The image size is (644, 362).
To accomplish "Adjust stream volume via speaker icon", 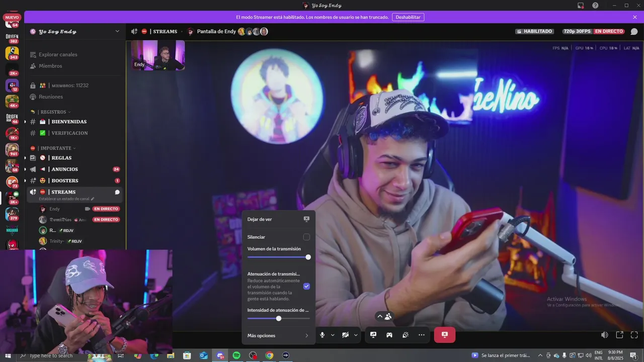I will [605, 335].
